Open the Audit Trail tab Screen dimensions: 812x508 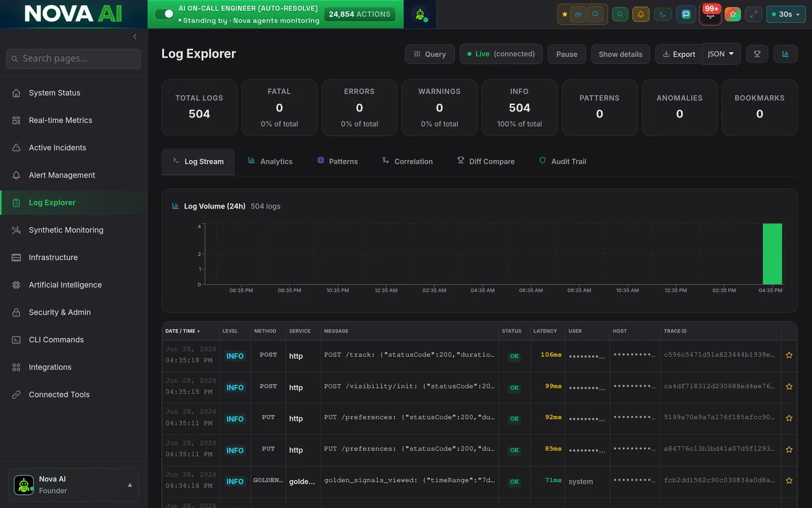(563, 161)
